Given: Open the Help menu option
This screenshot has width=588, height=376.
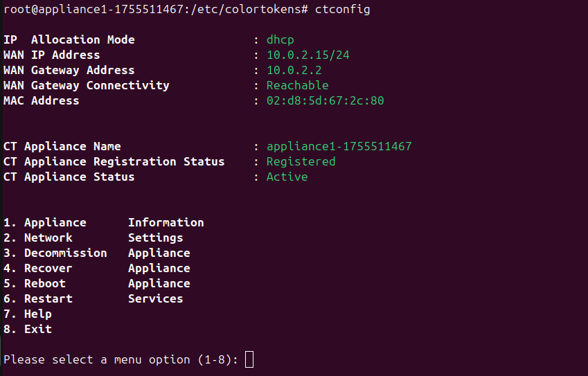Looking at the screenshot, I should (28, 314).
